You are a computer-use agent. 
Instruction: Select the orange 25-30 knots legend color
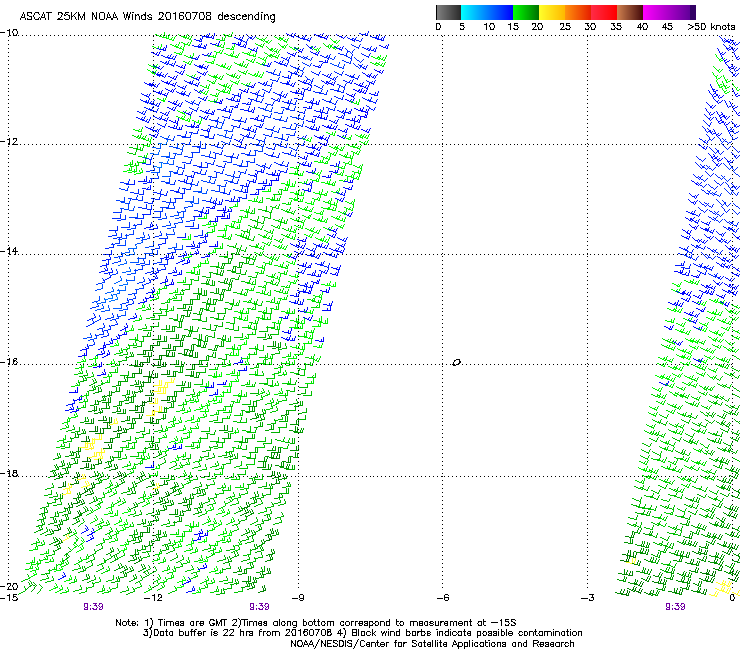tap(578, 12)
